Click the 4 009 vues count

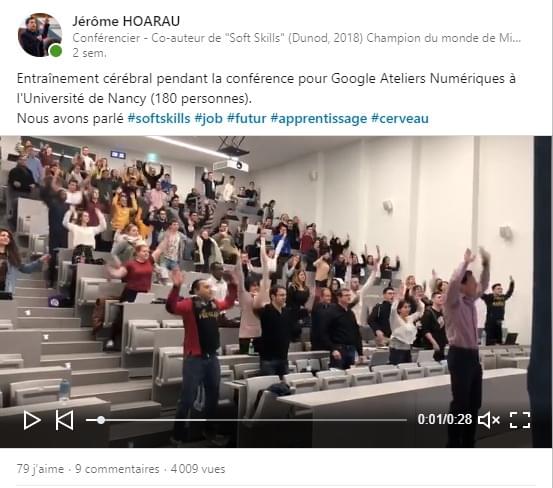pyautogui.click(x=198, y=469)
